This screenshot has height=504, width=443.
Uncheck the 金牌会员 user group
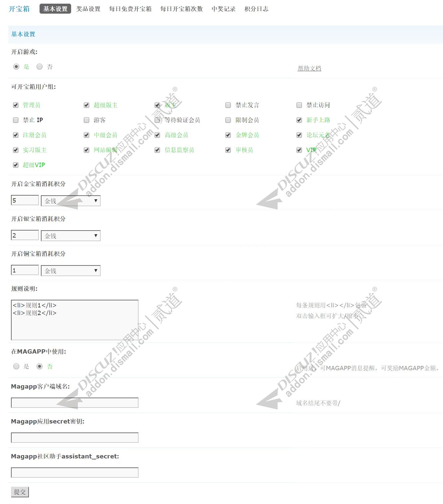[228, 135]
